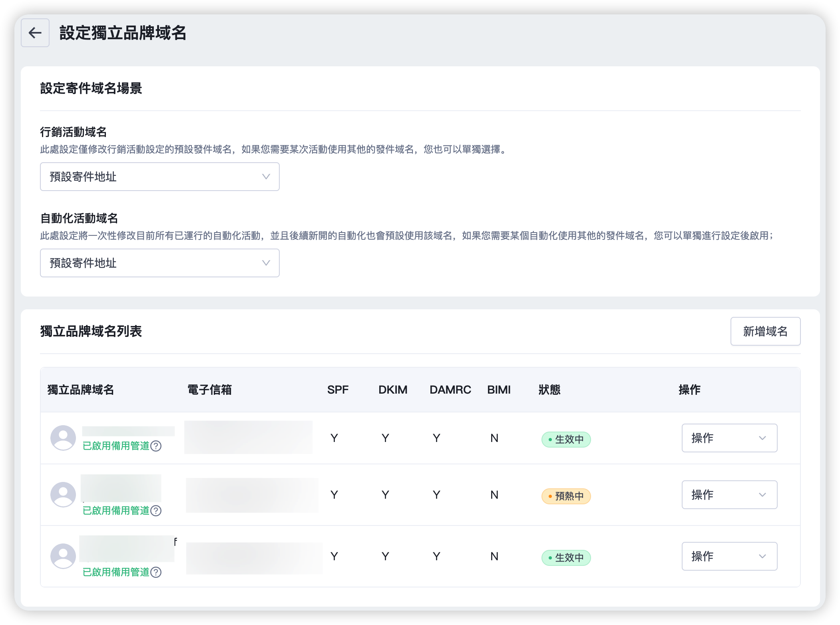Image resolution: width=840 pixels, height=625 pixels.
Task: Expand the 自動化活動域名 sender address dropdown
Action: click(159, 263)
